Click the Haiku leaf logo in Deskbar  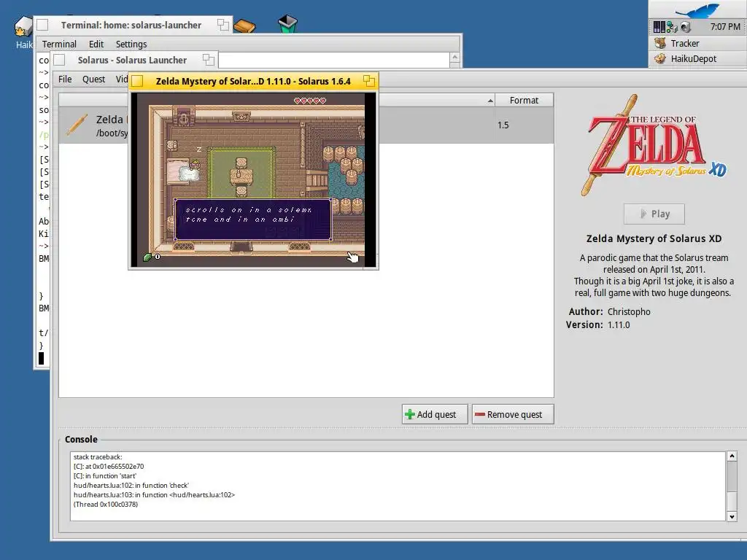point(697,9)
